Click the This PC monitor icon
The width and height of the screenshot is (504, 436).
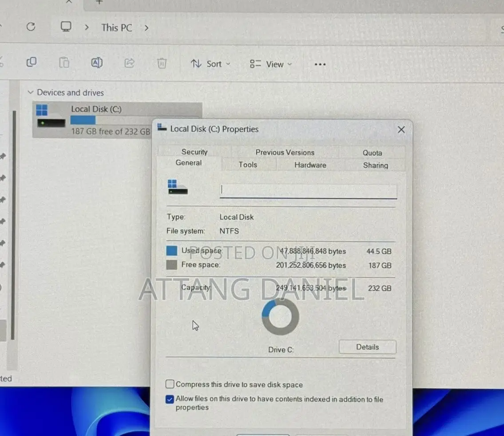(66, 27)
